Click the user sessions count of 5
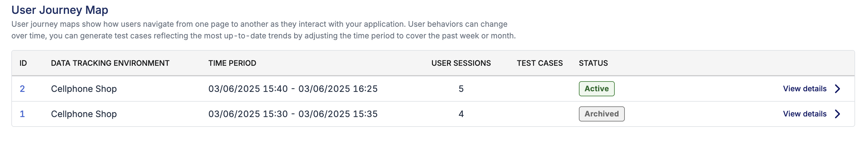This screenshot has height=141, width=868. [461, 89]
